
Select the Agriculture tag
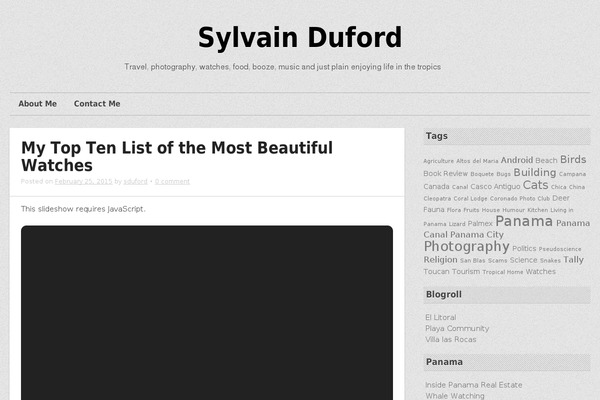click(439, 161)
